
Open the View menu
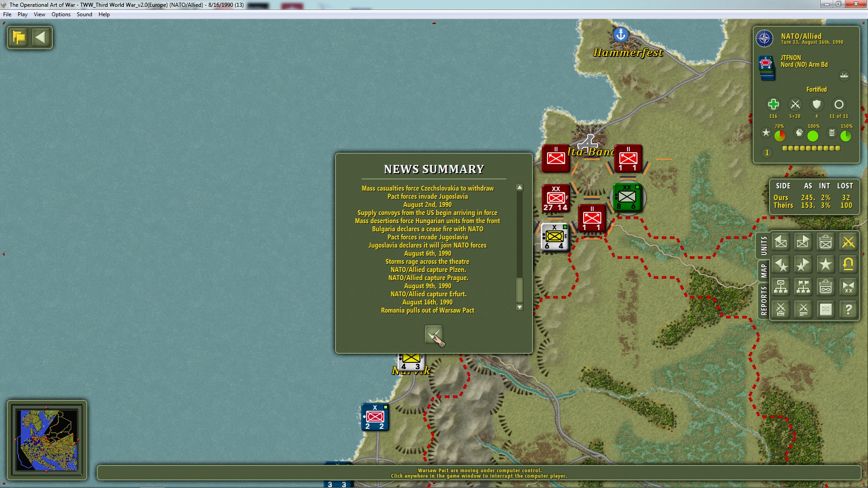39,14
